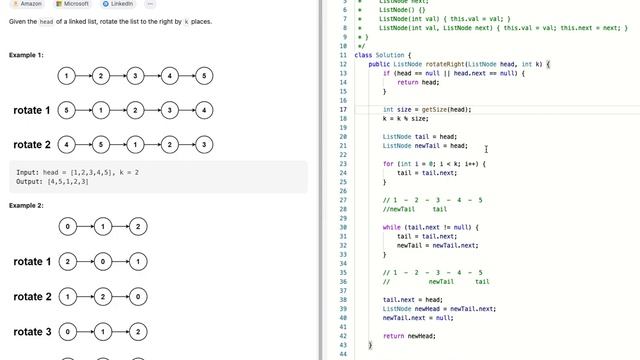The height and width of the screenshot is (360, 640).
Task: Click the "rotate 3" diagram label
Action: tap(32, 332)
